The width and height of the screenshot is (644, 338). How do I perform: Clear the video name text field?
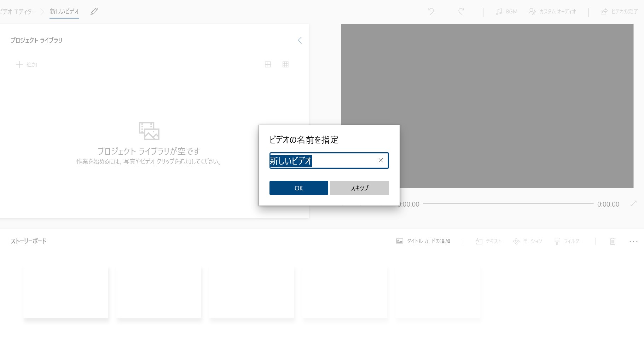tap(381, 160)
